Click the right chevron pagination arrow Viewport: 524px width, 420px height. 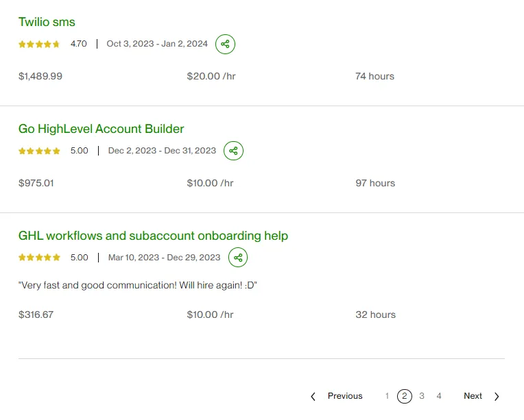pos(497,396)
